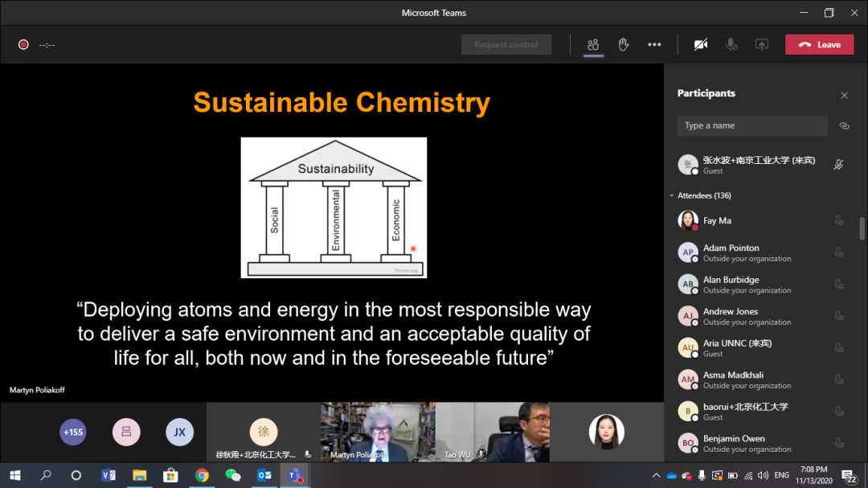Viewport: 868px width, 488px height.
Task: Leave the meeting
Action: pyautogui.click(x=819, y=45)
